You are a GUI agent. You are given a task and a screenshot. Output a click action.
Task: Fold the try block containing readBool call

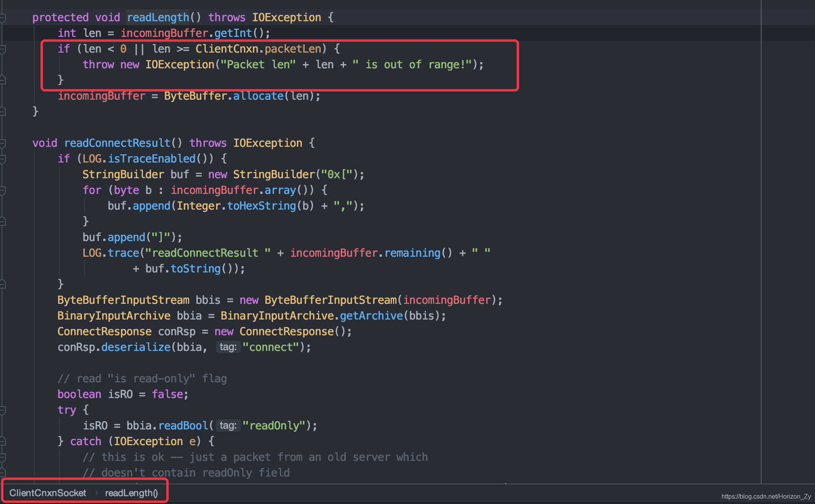coord(3,409)
